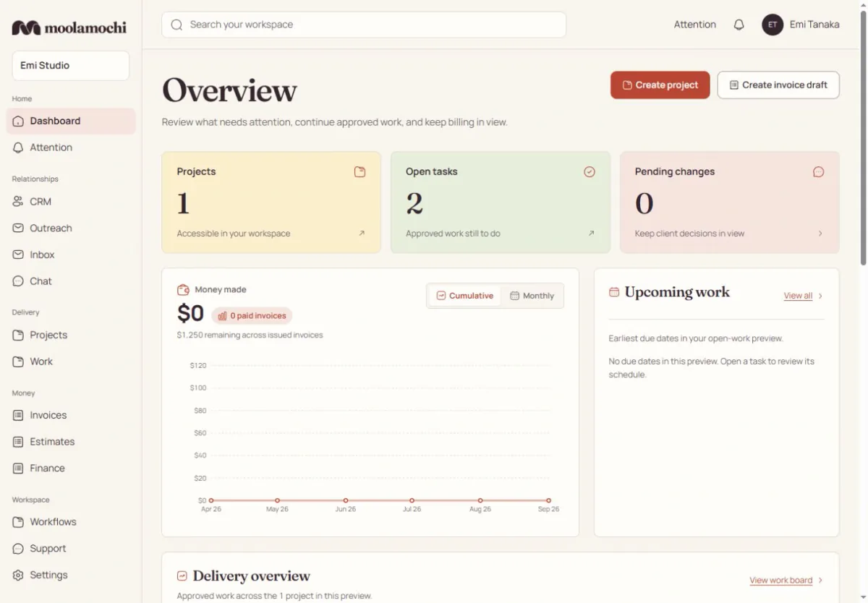Open Workflows in the sidebar

coord(71,522)
